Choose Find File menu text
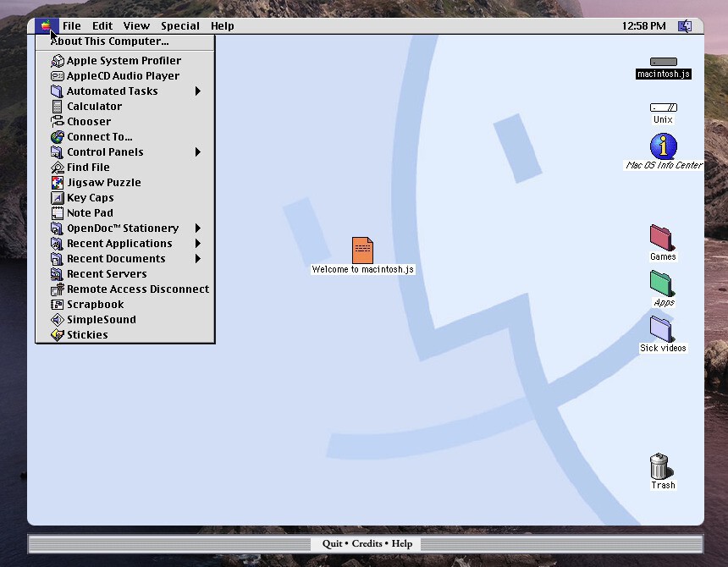This screenshot has height=567, width=728. coord(88,168)
